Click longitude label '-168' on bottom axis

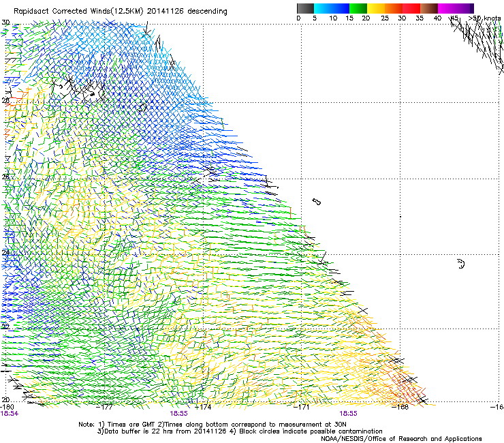[400, 407]
